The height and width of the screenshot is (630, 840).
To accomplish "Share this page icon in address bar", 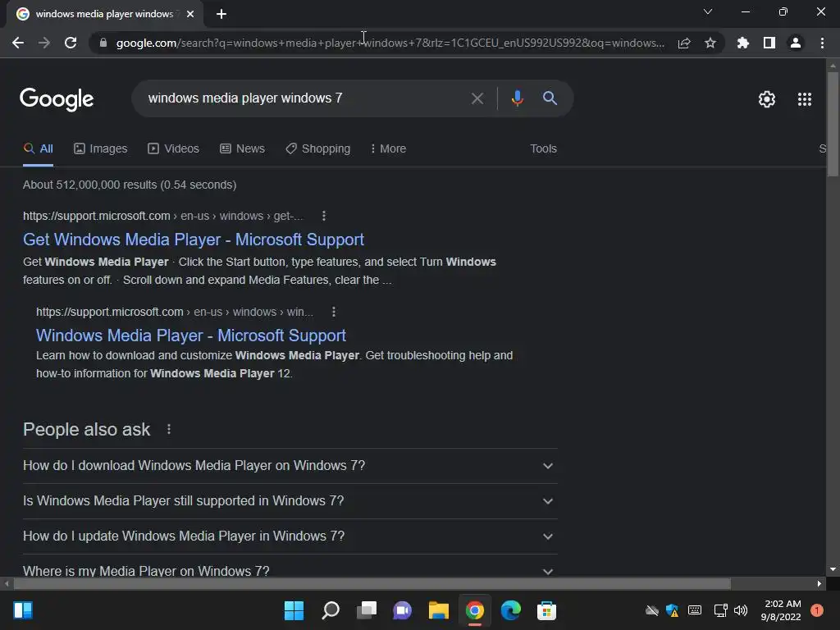I will 684,43.
